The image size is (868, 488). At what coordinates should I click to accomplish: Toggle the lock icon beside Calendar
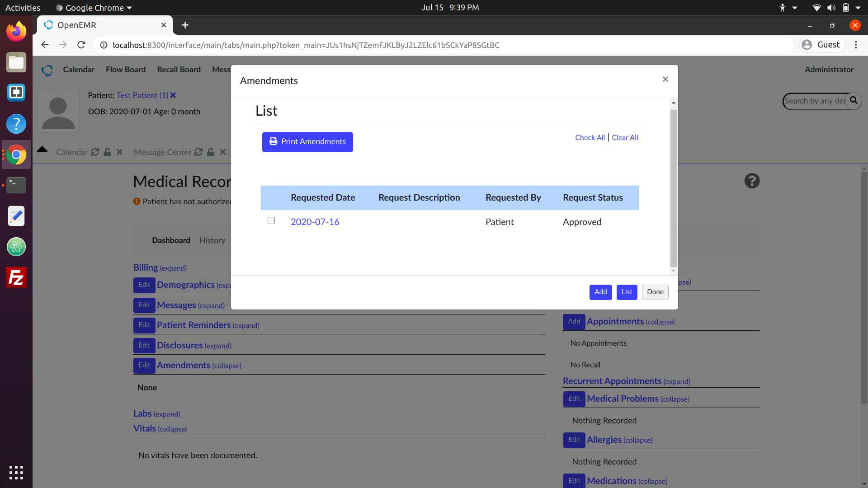107,152
